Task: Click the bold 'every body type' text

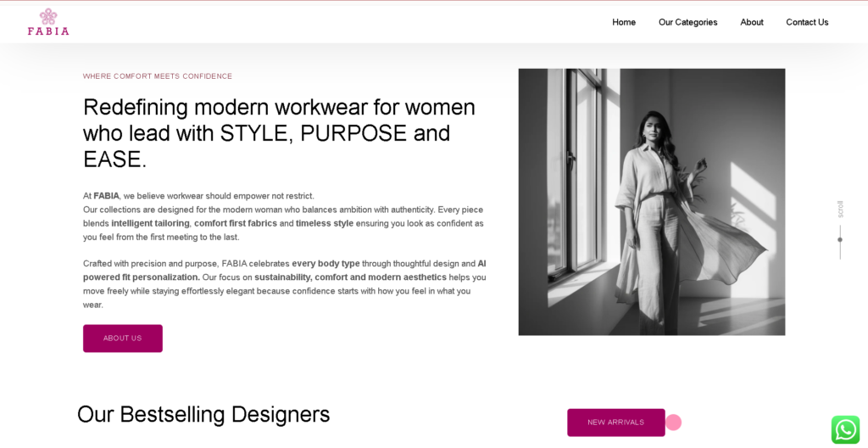Action: pos(325,264)
